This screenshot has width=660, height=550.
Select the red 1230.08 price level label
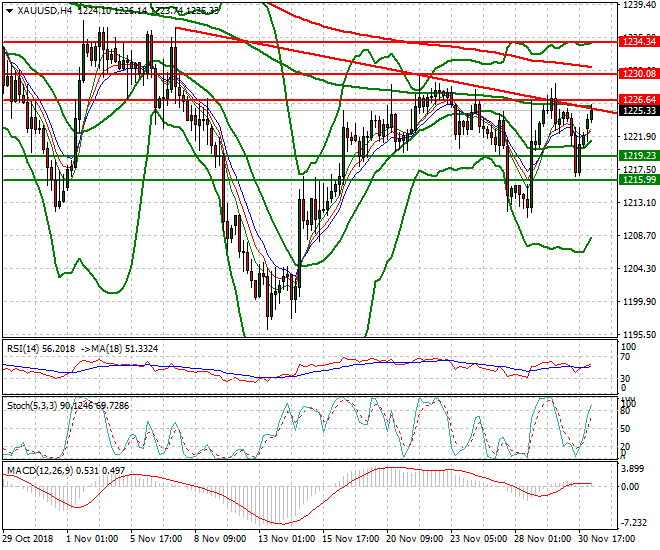coord(639,74)
